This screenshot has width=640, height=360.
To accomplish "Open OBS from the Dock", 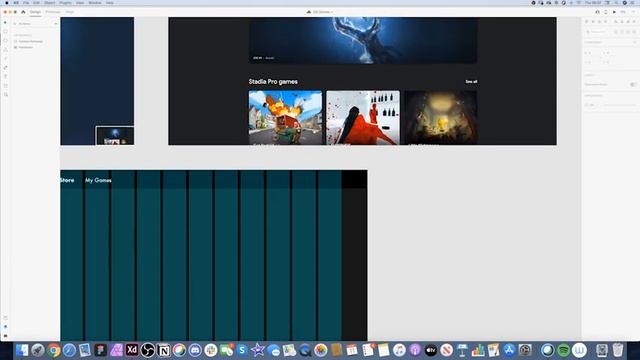I will (x=147, y=350).
